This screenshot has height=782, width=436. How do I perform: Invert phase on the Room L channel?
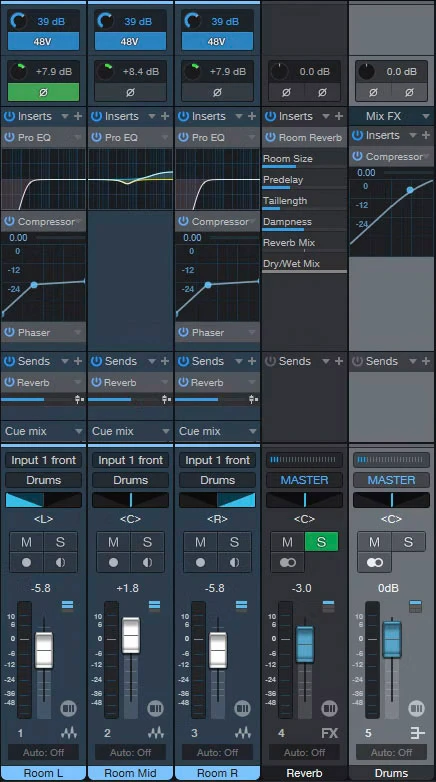pyautogui.click(x=43, y=92)
